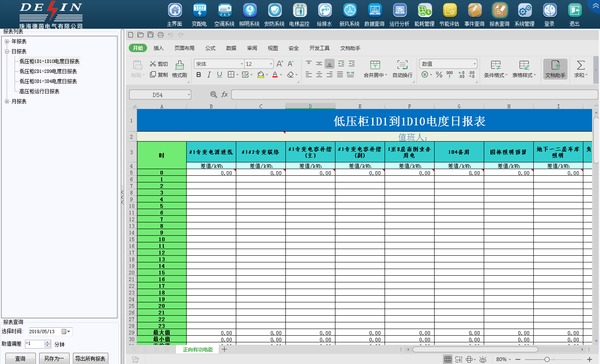Click the 另存为 save as button
Image resolution: width=600 pixels, height=364 pixels.
pos(54,359)
